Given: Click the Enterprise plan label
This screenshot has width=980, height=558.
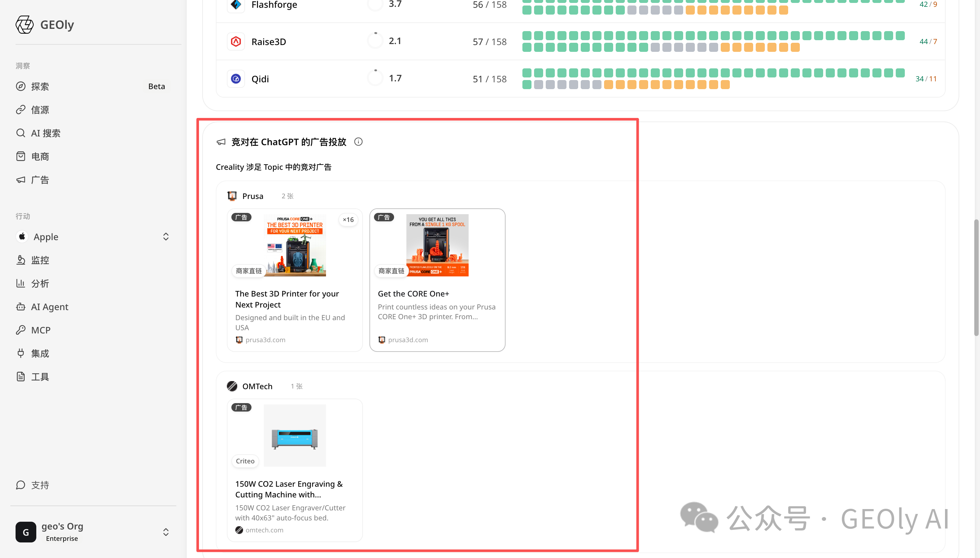Looking at the screenshot, I should [x=62, y=539].
